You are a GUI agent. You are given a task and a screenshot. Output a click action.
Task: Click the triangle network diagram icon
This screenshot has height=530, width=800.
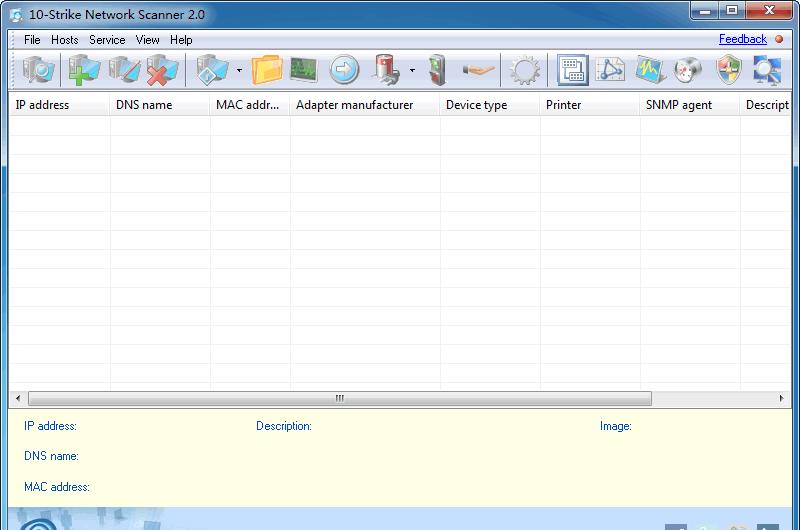(x=610, y=69)
